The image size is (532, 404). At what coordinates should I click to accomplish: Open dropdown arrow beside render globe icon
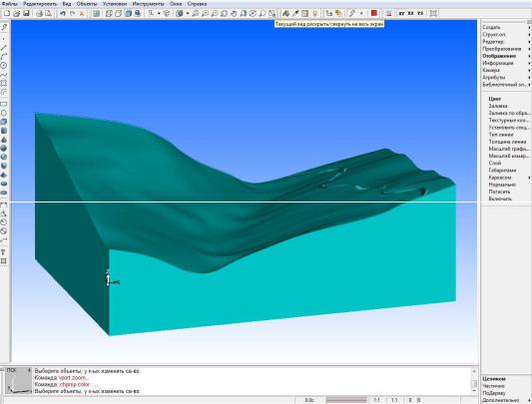coord(188,14)
